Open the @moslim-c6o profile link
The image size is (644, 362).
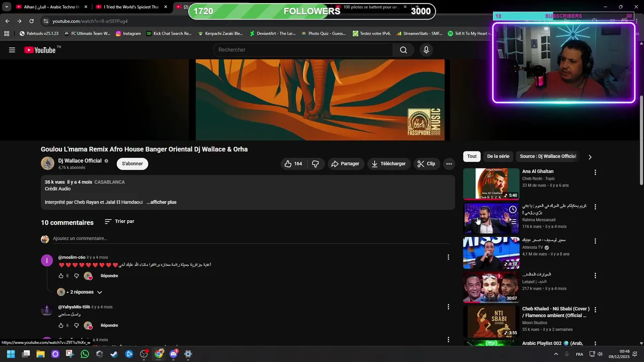tap(72, 257)
